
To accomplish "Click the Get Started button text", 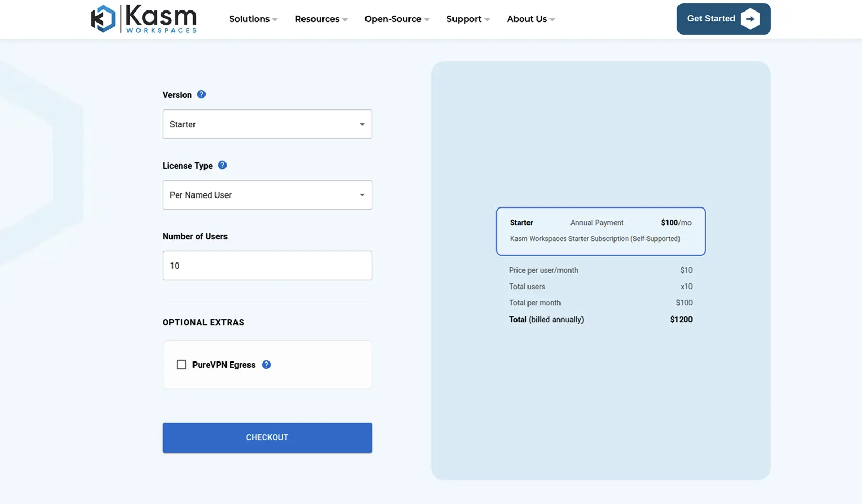I will pyautogui.click(x=710, y=19).
